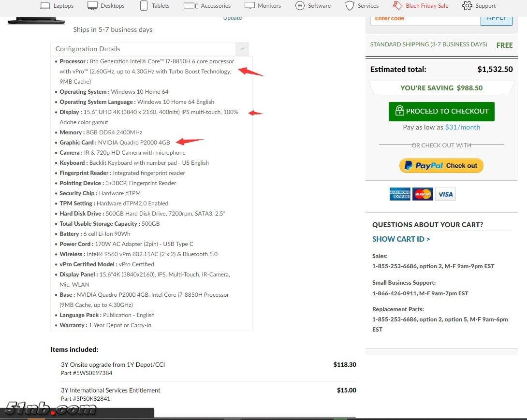Click the Desktops monitor icon
The image size is (527, 420).
click(92, 6)
